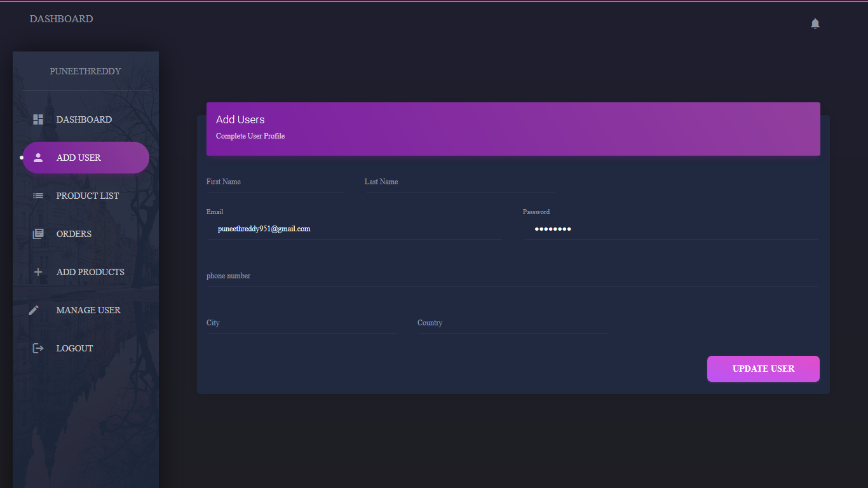Focus the First Name input field
Viewport: 868px width, 488px height.
coord(275,182)
